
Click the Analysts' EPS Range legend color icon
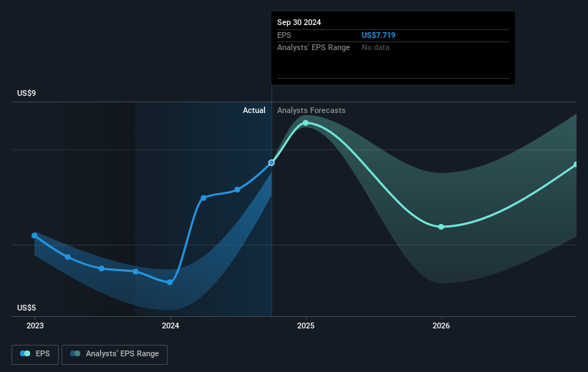(x=75, y=353)
